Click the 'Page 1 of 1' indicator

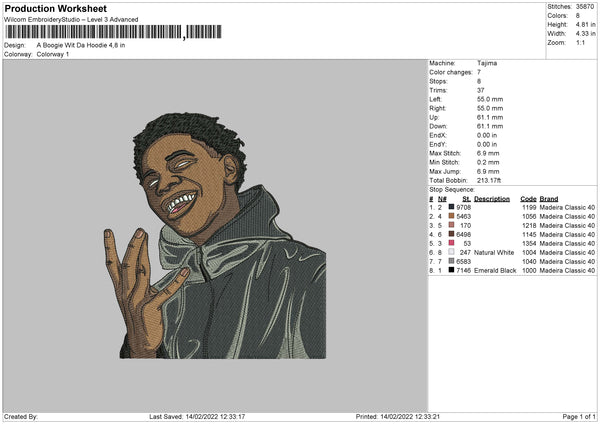pyautogui.click(x=579, y=417)
